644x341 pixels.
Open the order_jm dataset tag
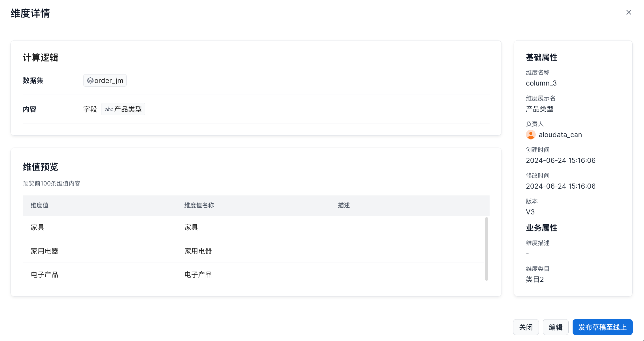pos(109,81)
